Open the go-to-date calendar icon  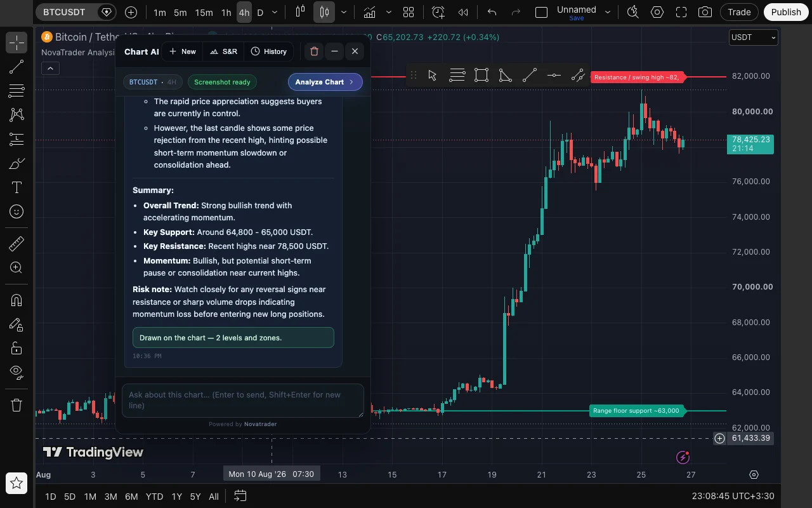click(x=240, y=496)
